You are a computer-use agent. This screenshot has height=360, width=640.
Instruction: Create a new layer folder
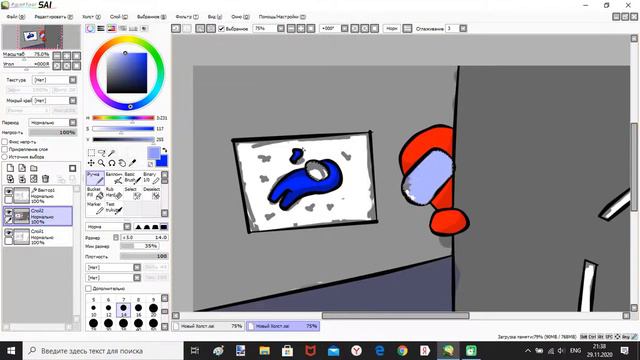(x=34, y=168)
